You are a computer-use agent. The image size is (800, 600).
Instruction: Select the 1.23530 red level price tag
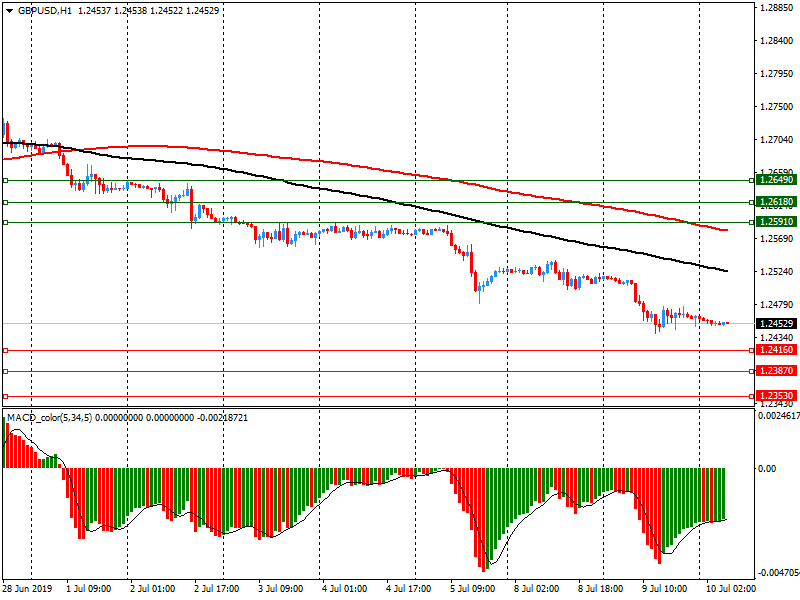(776, 396)
